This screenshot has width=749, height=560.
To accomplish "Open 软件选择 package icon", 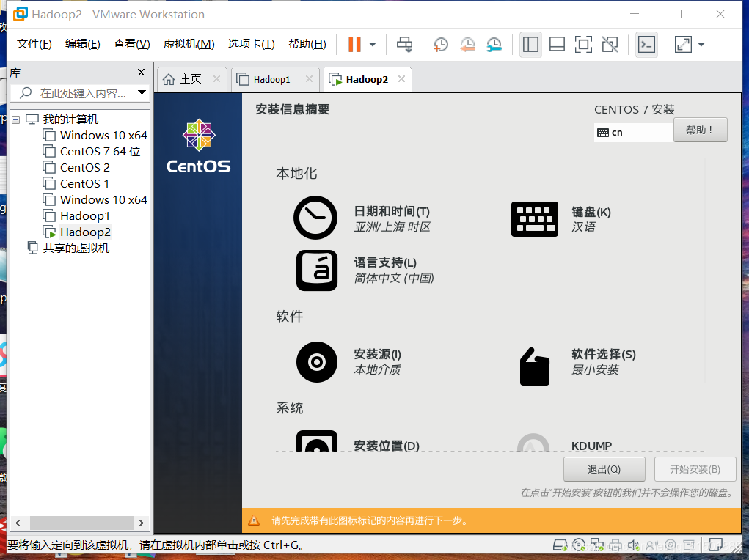I will pos(535,366).
